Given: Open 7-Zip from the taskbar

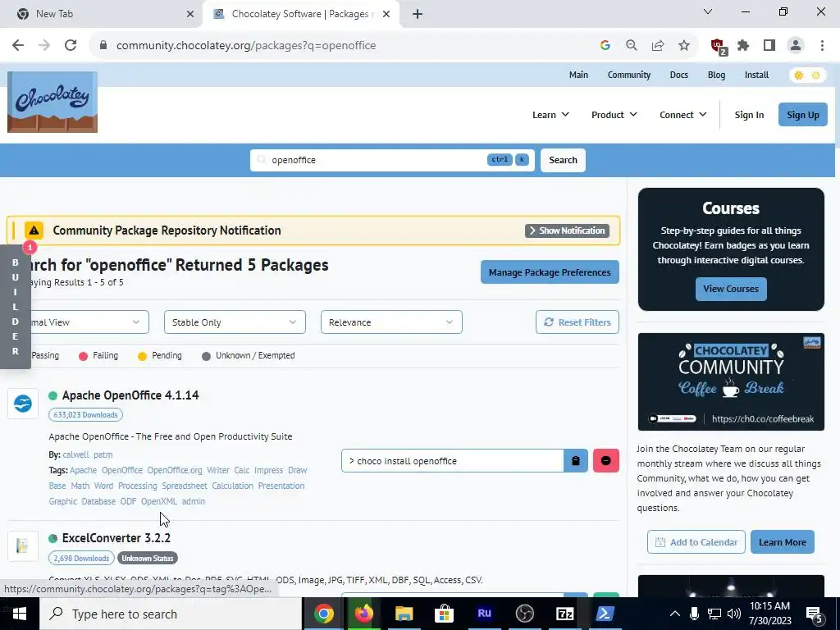Looking at the screenshot, I should tap(564, 614).
